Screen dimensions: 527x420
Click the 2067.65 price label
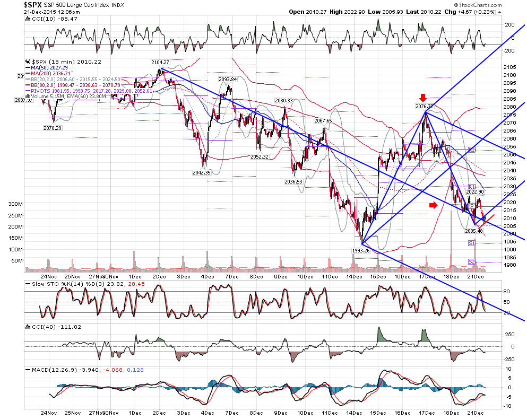(323, 121)
